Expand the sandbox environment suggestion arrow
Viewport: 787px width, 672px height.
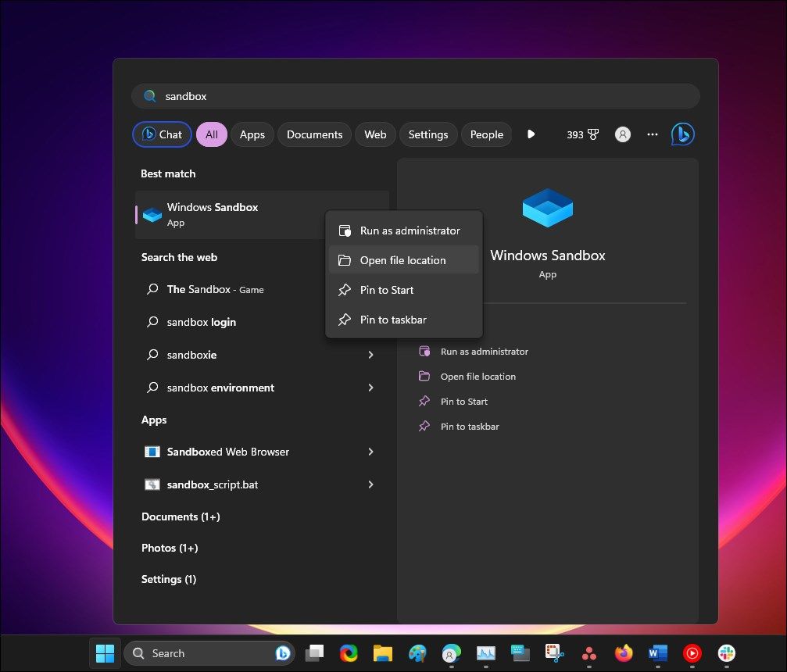[x=370, y=388]
